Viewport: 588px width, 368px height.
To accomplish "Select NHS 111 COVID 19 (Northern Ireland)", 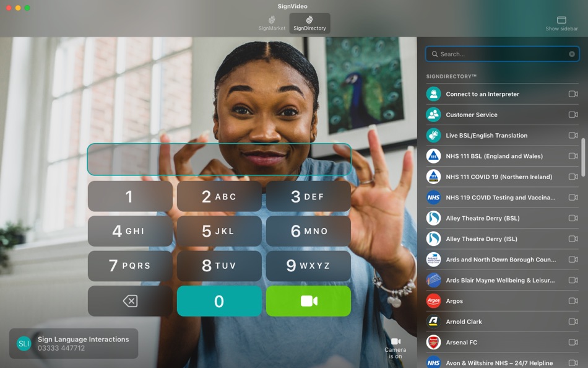I will (x=502, y=177).
